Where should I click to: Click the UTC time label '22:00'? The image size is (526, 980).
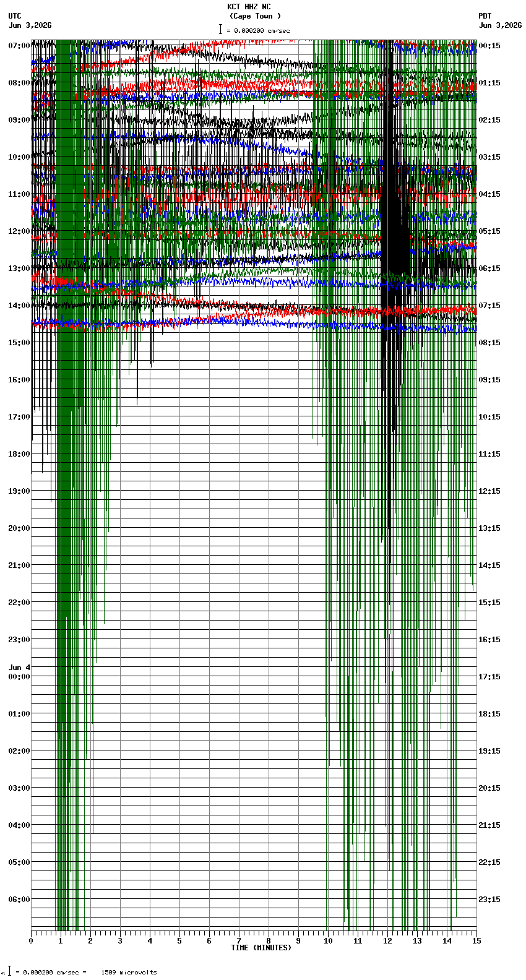[19, 603]
